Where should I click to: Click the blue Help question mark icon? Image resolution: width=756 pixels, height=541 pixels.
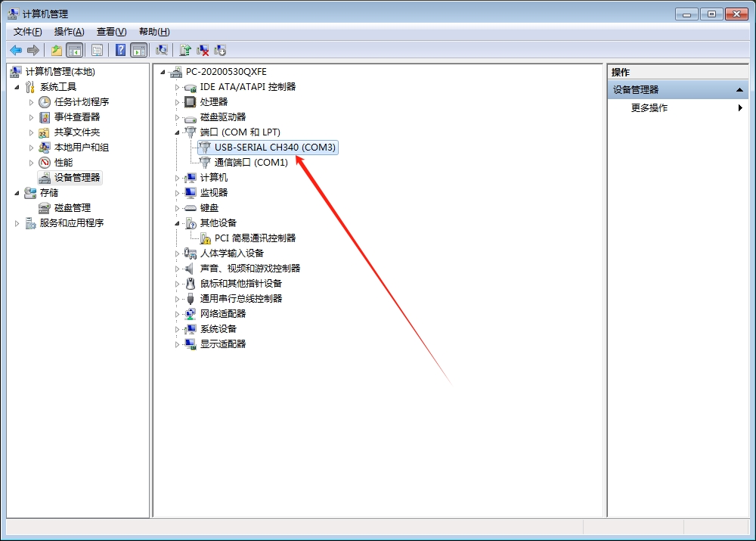[120, 50]
